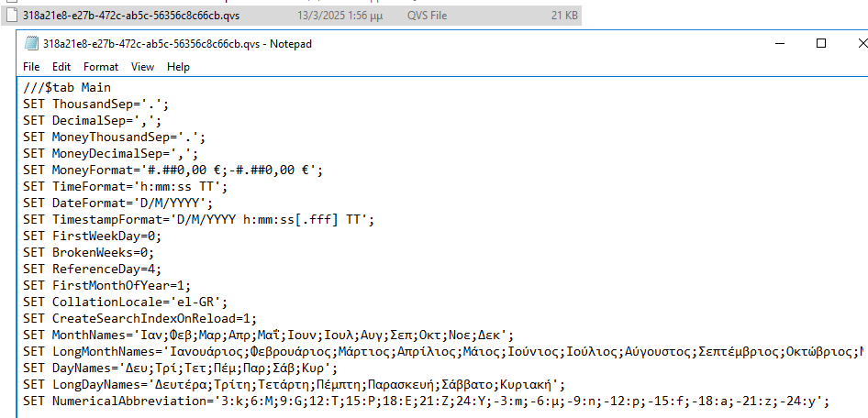The width and height of the screenshot is (868, 418).
Task: Click the SET FirstWeekDay=0 line
Action: click(92, 236)
